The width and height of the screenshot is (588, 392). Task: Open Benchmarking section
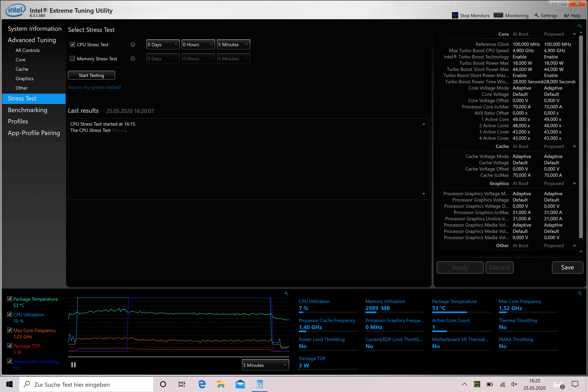pos(27,110)
